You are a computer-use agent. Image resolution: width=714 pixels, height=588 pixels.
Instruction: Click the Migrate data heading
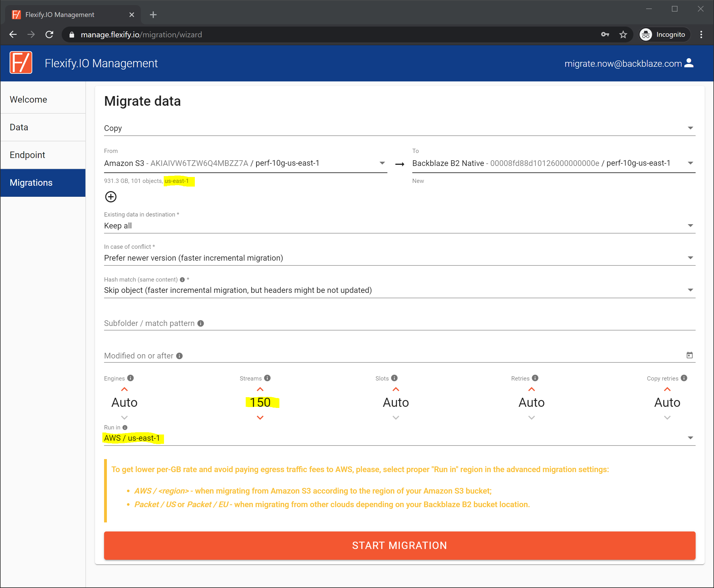click(x=142, y=101)
